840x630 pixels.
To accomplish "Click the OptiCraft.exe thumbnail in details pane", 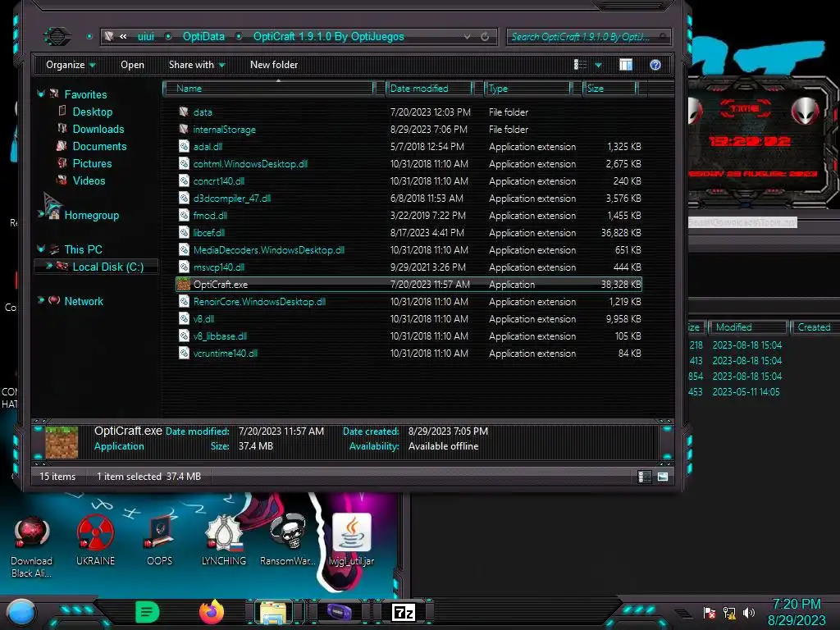I will point(62,442).
